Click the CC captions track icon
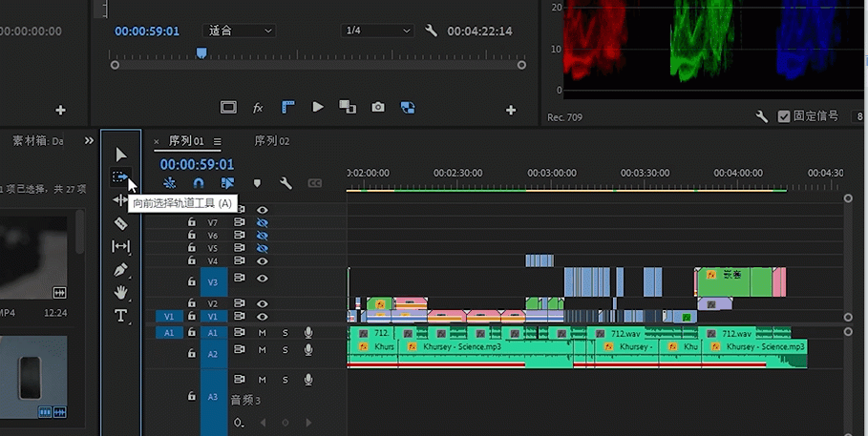 [314, 183]
